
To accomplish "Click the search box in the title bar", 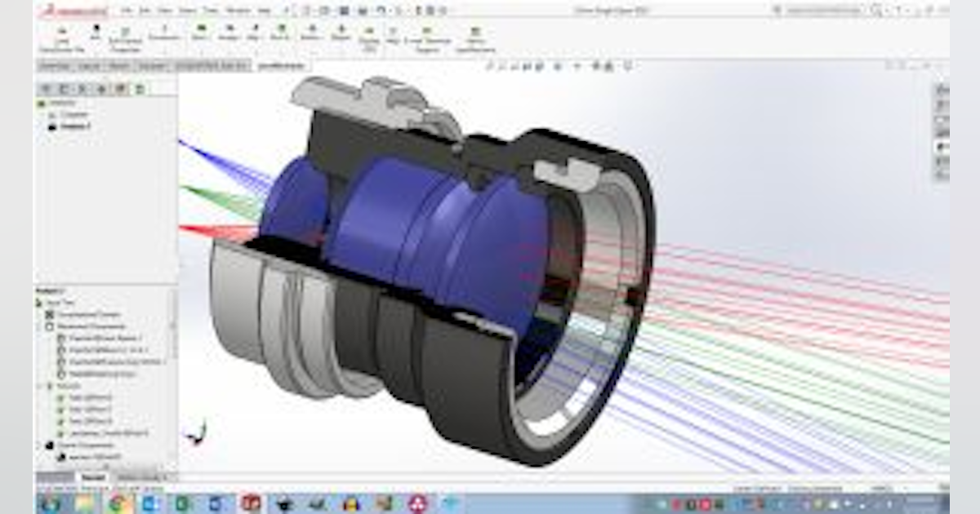I will tap(825, 10).
